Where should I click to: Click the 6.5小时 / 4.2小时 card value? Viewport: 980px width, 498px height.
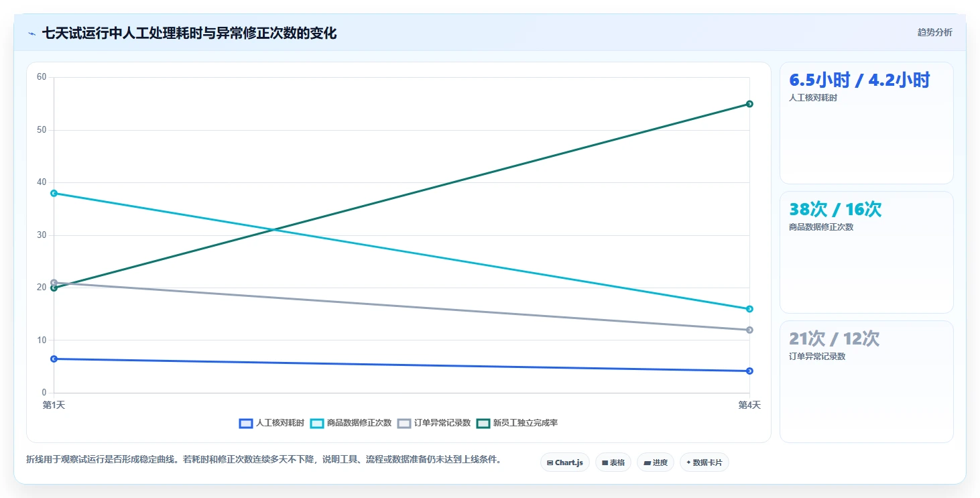(x=859, y=80)
